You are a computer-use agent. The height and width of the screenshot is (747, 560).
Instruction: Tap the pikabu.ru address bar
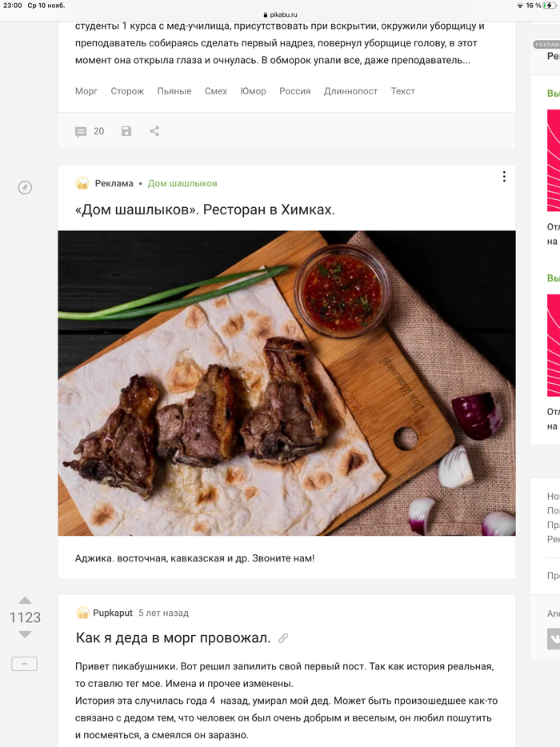[x=280, y=14]
